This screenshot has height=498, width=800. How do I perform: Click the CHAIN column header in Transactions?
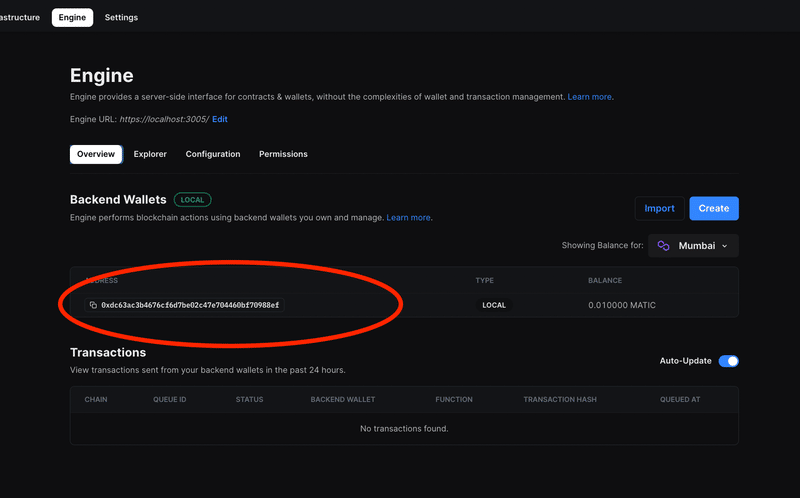point(96,400)
